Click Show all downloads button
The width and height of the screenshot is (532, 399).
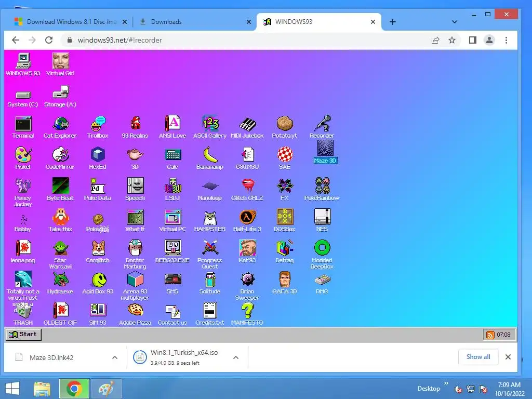coord(478,357)
